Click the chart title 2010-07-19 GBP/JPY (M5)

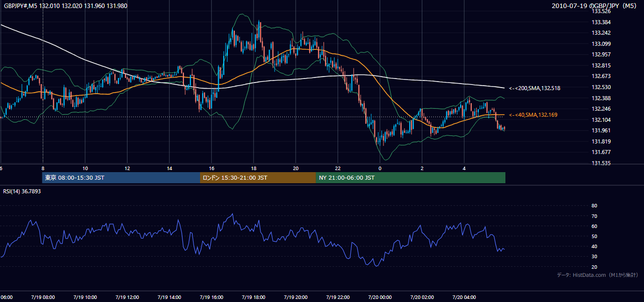pos(595,6)
